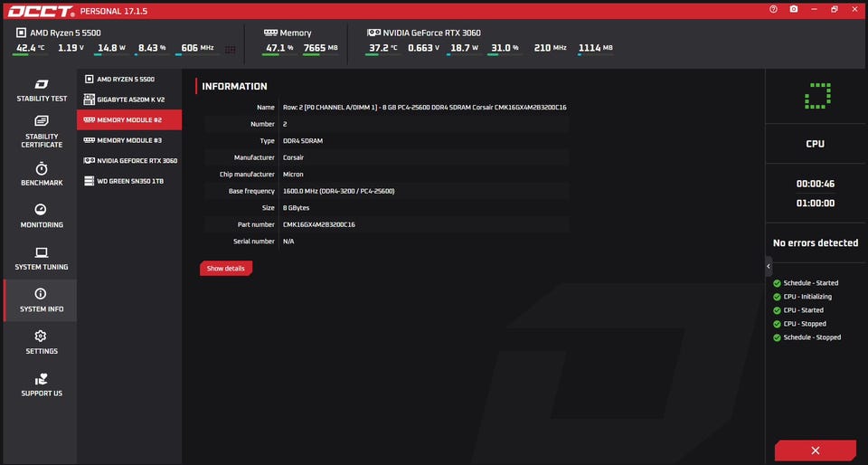868x465 pixels.
Task: Click the help question mark icon
Action: (773, 9)
